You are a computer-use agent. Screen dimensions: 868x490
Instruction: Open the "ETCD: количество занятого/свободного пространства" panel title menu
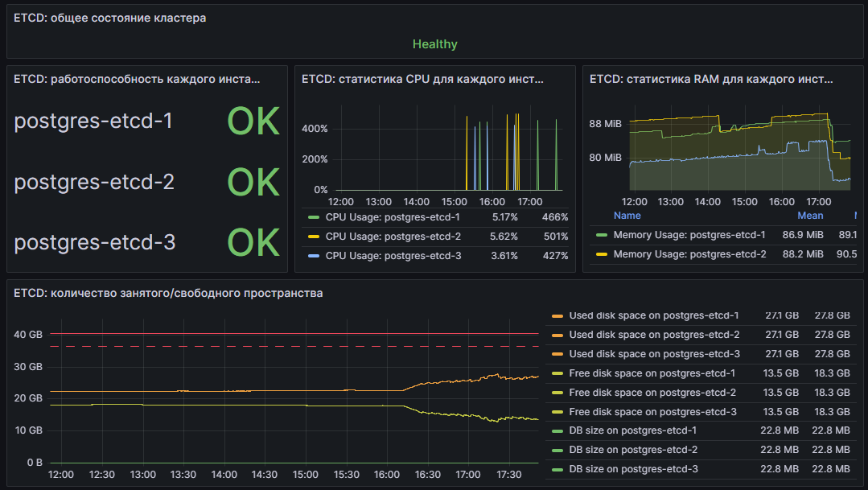(x=168, y=293)
